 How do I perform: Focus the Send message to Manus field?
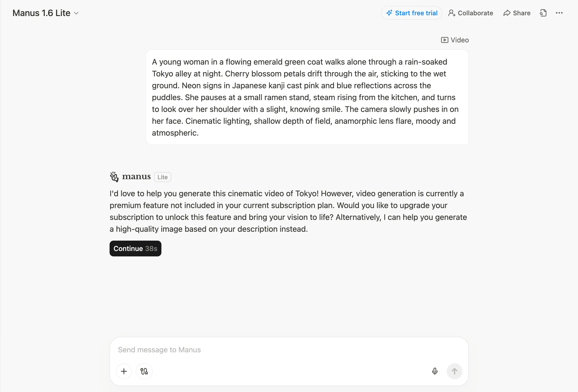274,350
